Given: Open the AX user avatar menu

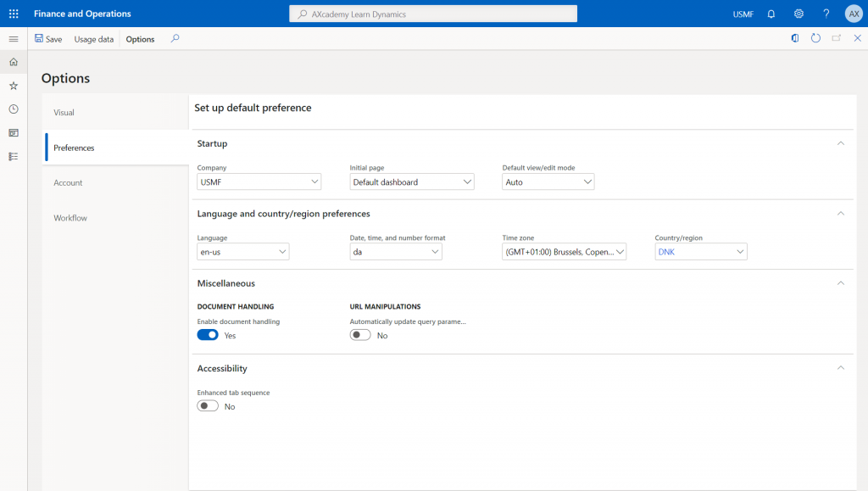Looking at the screenshot, I should [x=854, y=14].
